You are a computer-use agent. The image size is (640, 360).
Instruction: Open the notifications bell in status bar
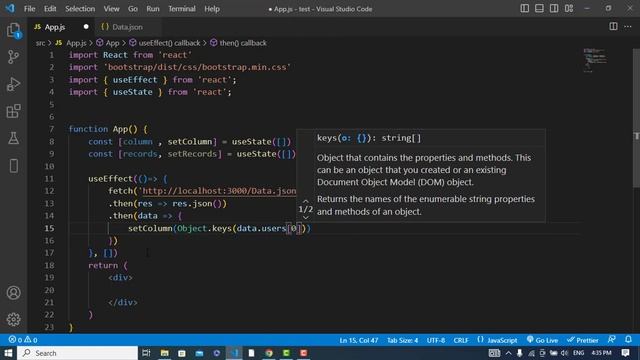[x=628, y=340]
